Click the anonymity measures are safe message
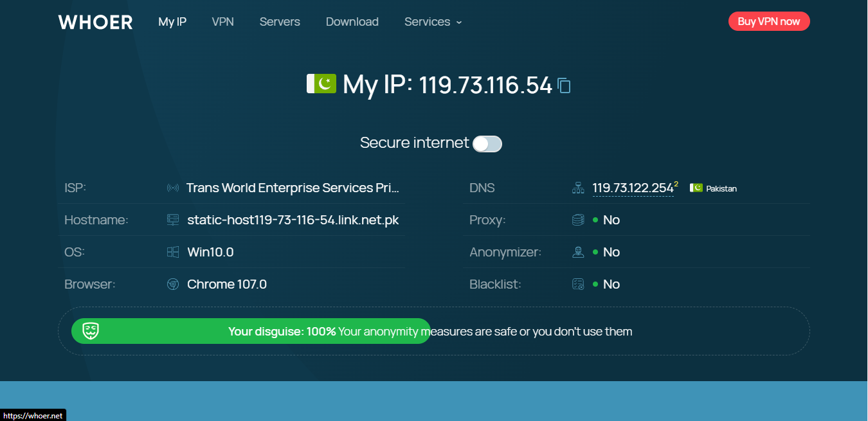 485,332
